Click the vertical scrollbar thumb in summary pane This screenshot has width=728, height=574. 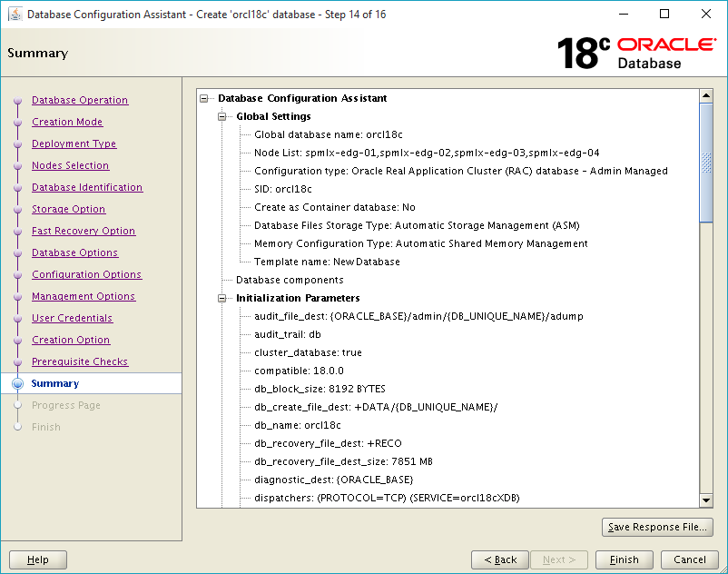coord(706,163)
